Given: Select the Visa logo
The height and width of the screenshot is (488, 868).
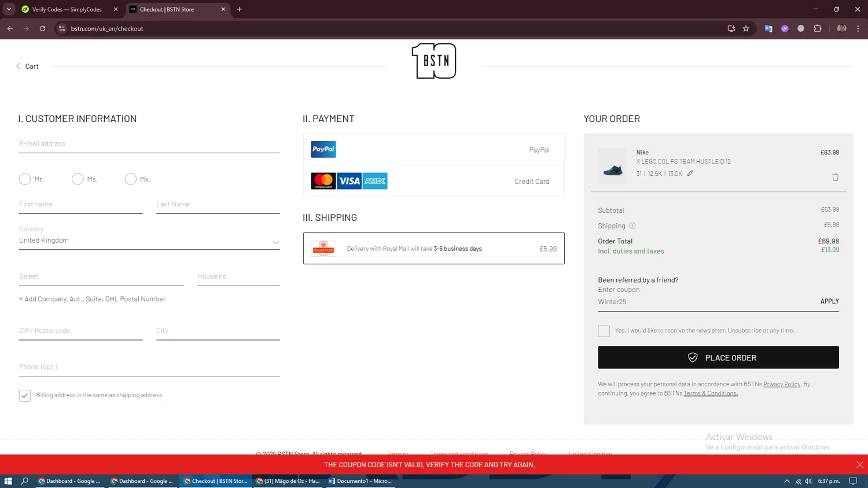Looking at the screenshot, I should (x=350, y=181).
